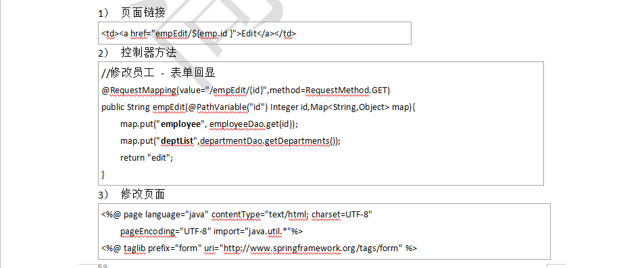Click the closing brace of empEdit method
The image size is (644, 268).
103,174
